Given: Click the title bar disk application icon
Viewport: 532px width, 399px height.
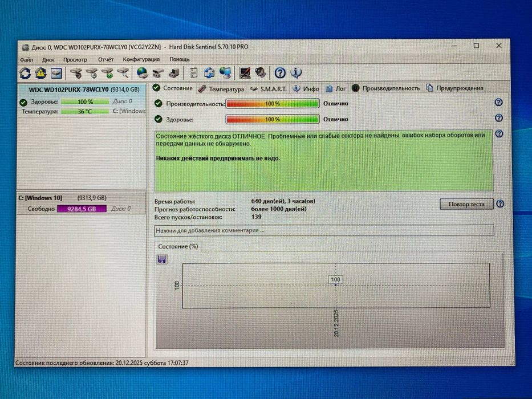Looking at the screenshot, I should [x=25, y=47].
